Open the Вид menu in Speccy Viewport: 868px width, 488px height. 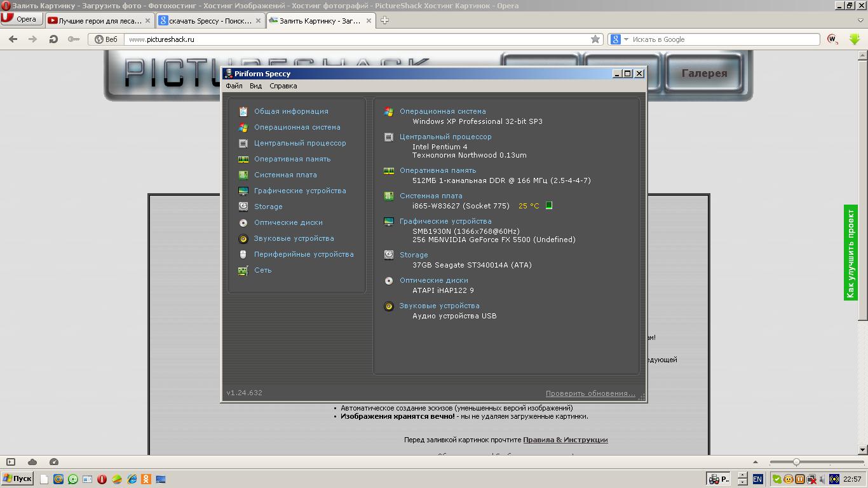(x=255, y=86)
